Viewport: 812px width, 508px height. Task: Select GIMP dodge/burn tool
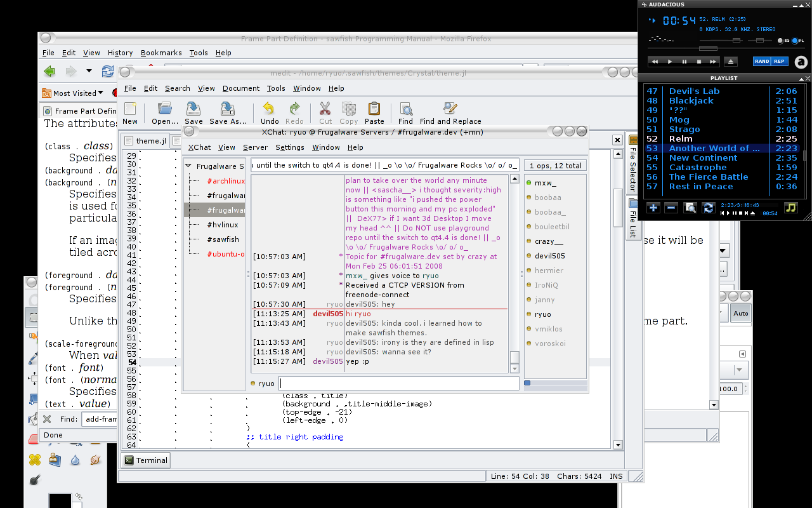(x=34, y=479)
